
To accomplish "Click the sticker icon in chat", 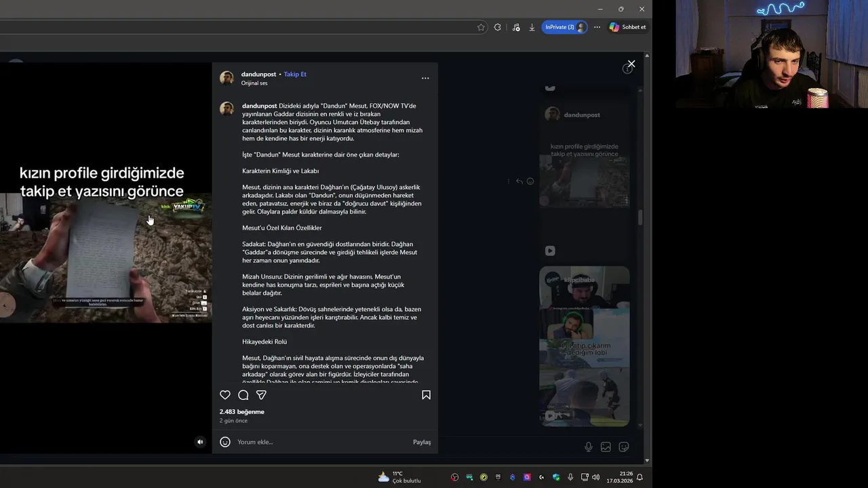I will tap(624, 447).
